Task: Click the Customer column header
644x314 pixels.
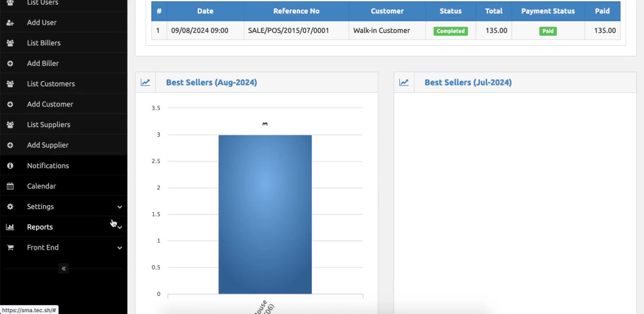Action: pos(387,11)
